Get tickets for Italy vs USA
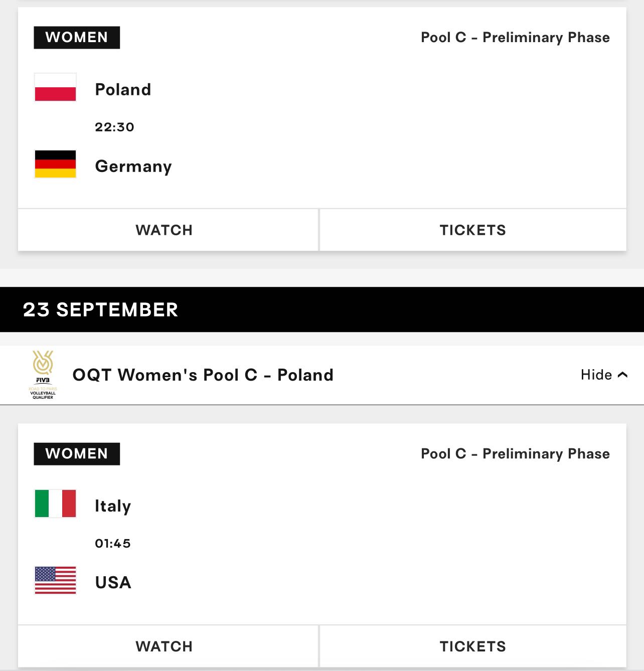 (x=473, y=646)
